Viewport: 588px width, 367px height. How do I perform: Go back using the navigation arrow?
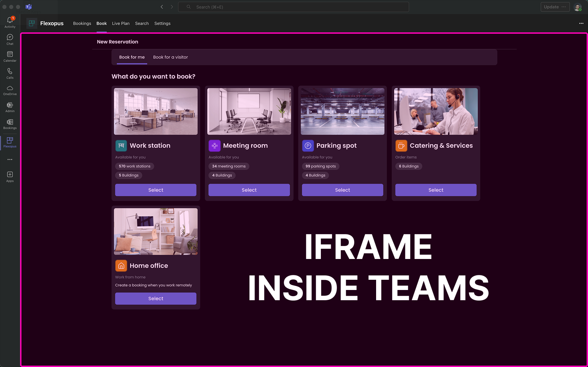(x=162, y=7)
